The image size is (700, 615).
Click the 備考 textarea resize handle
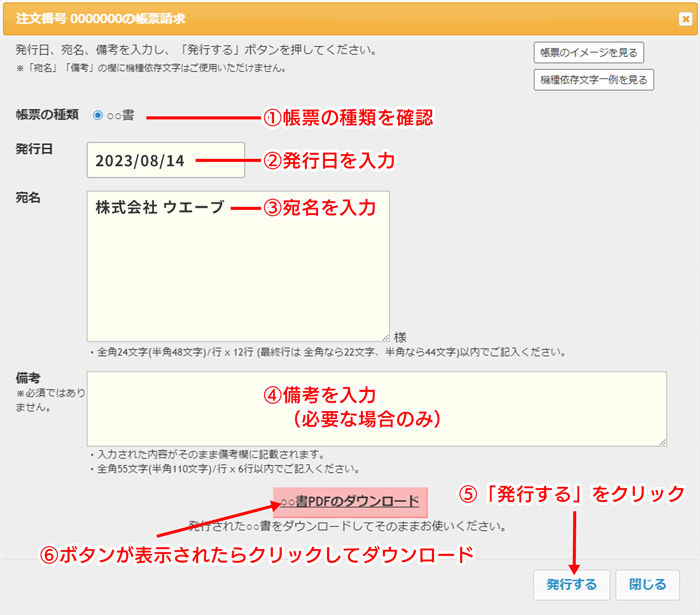(x=661, y=440)
